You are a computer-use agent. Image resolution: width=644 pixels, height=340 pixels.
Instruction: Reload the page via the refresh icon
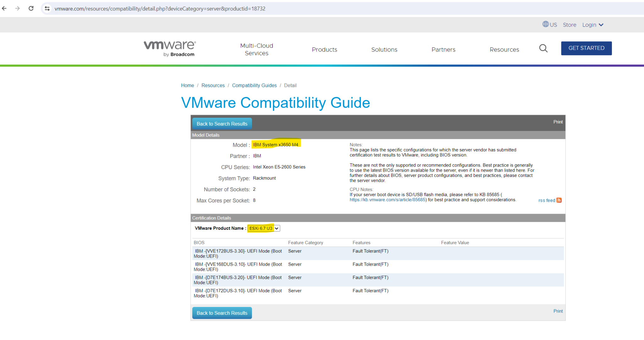click(31, 8)
